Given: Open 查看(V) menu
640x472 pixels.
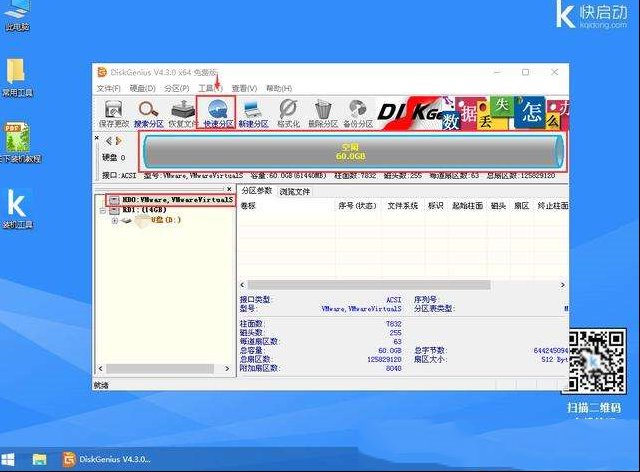Looking at the screenshot, I should coord(244,88).
